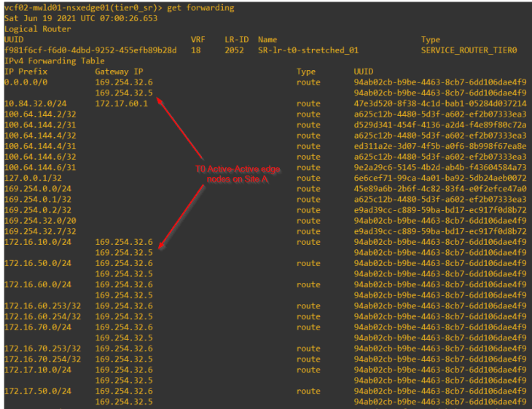This screenshot has height=409, width=532.
Task: Select prefix 172.17.50.0/24
Action: click(x=38, y=392)
